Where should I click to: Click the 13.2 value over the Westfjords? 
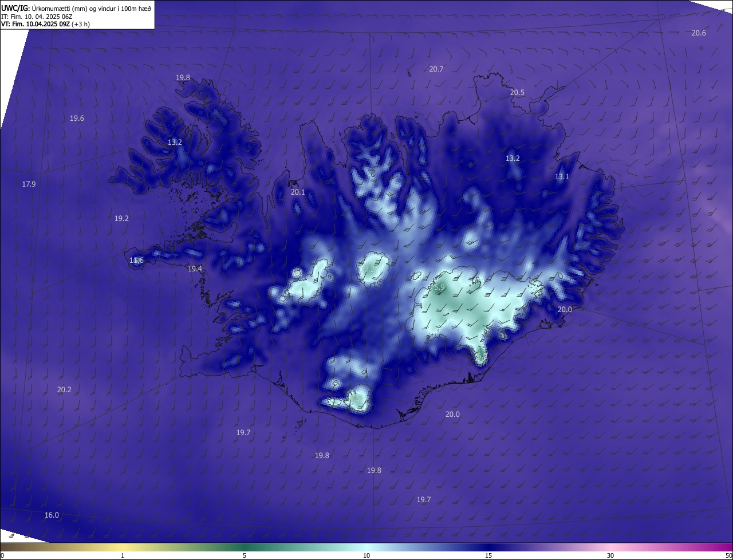click(175, 143)
